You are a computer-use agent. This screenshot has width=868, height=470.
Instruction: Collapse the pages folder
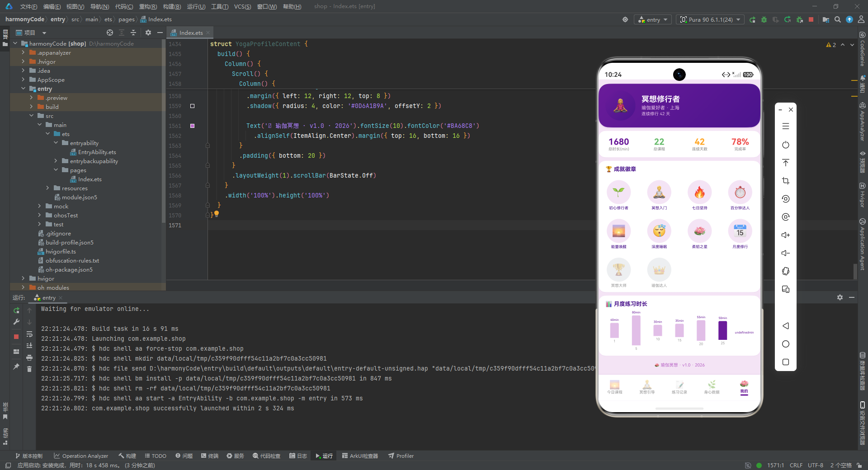point(56,170)
